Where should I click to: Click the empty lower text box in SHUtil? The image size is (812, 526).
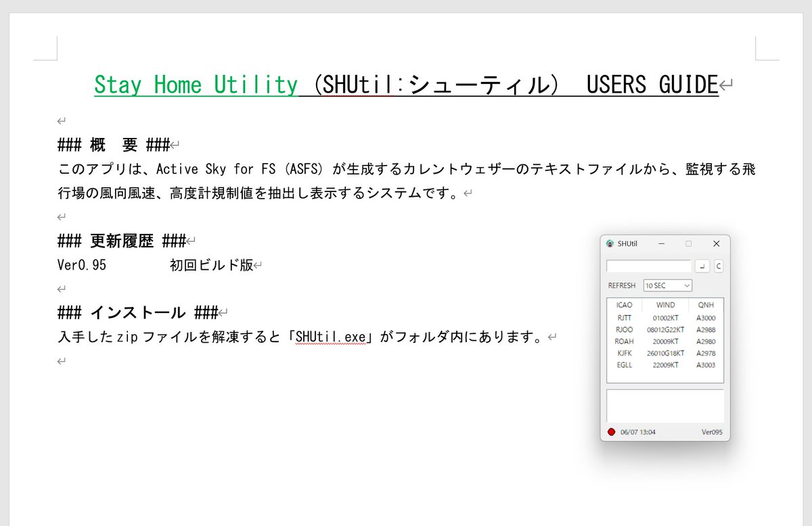[665, 406]
